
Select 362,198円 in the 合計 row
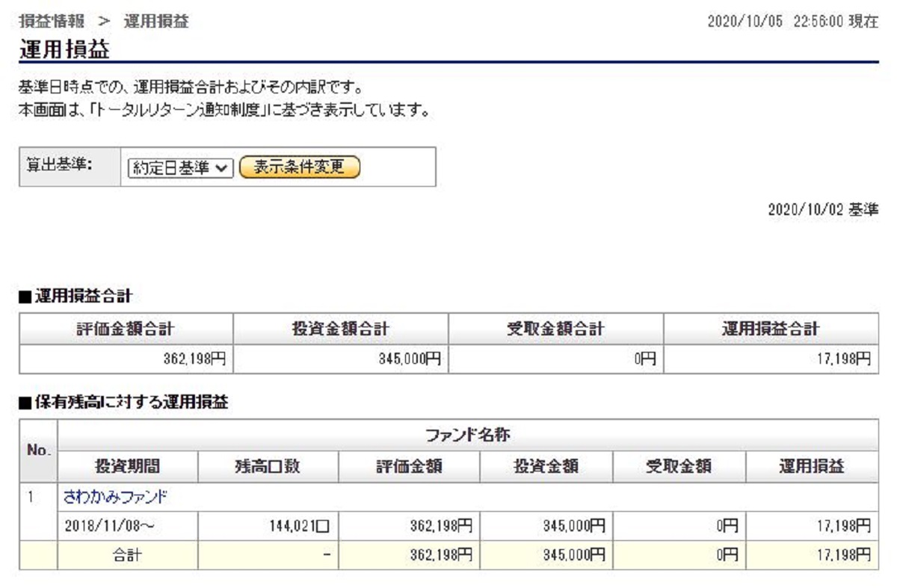click(441, 555)
